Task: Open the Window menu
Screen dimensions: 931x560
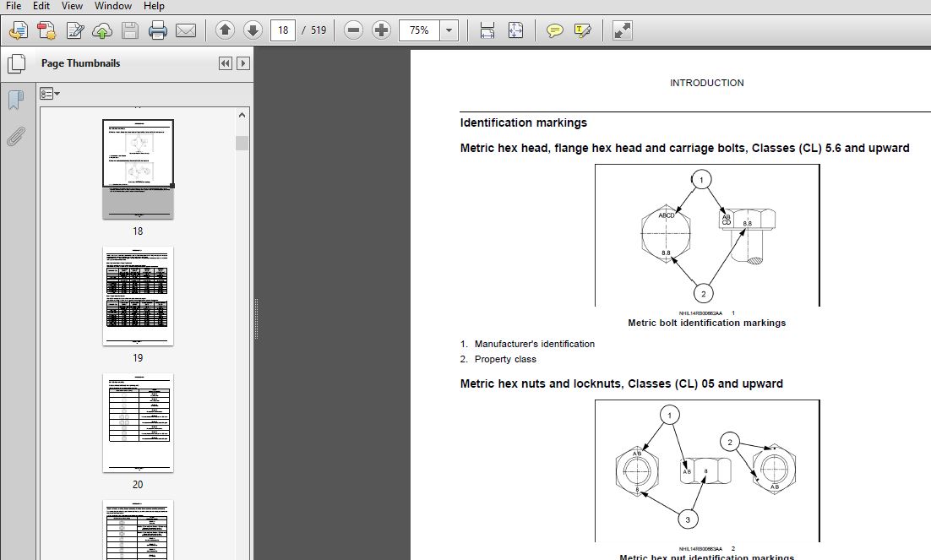Action: (x=113, y=6)
